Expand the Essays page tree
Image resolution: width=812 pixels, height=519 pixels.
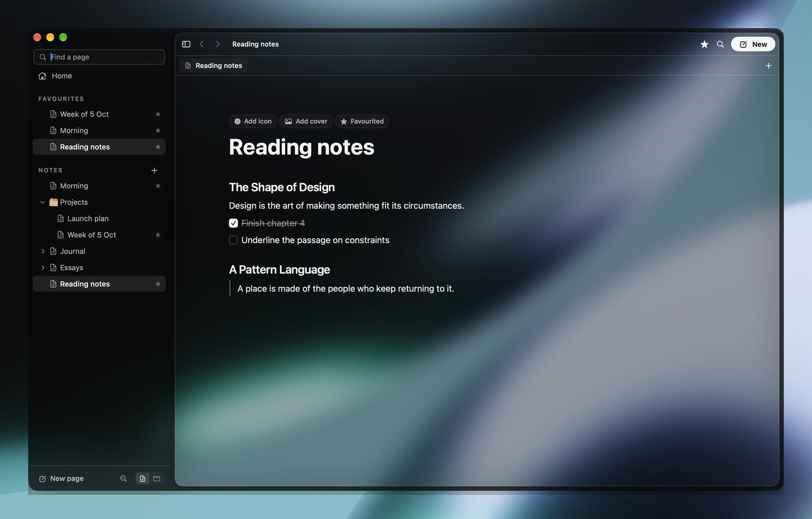pos(43,268)
